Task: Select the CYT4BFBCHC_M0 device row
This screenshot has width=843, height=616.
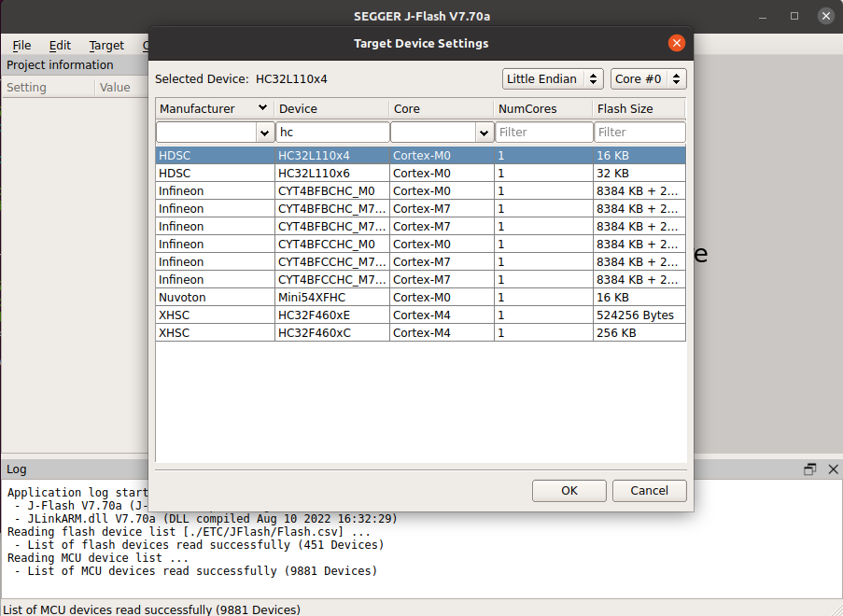Action: pyautogui.click(x=421, y=190)
